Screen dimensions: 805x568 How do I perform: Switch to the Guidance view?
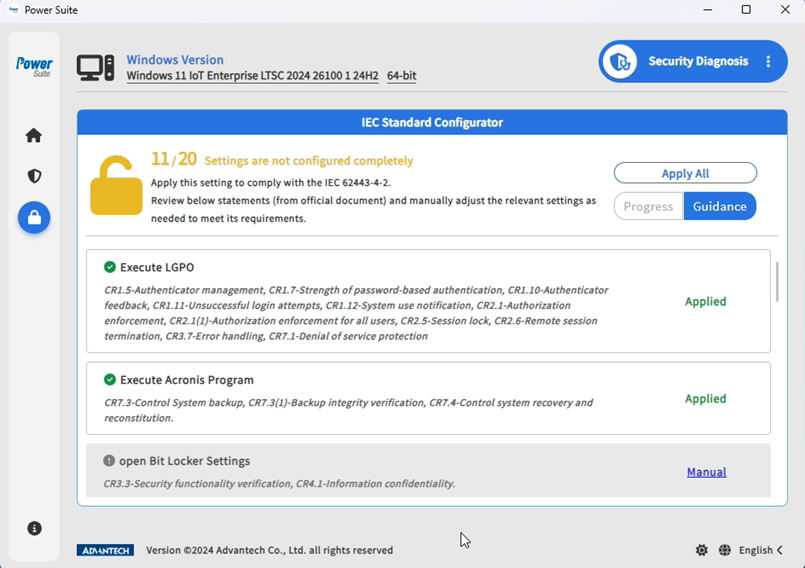click(720, 206)
